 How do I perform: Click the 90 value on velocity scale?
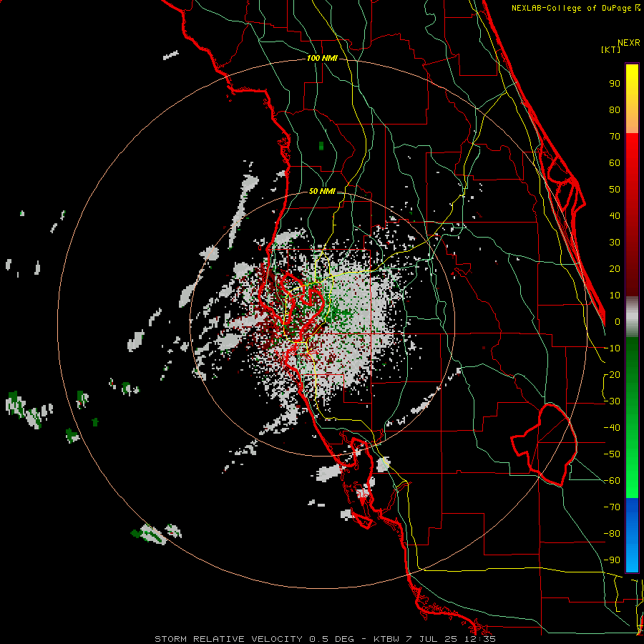click(x=615, y=84)
